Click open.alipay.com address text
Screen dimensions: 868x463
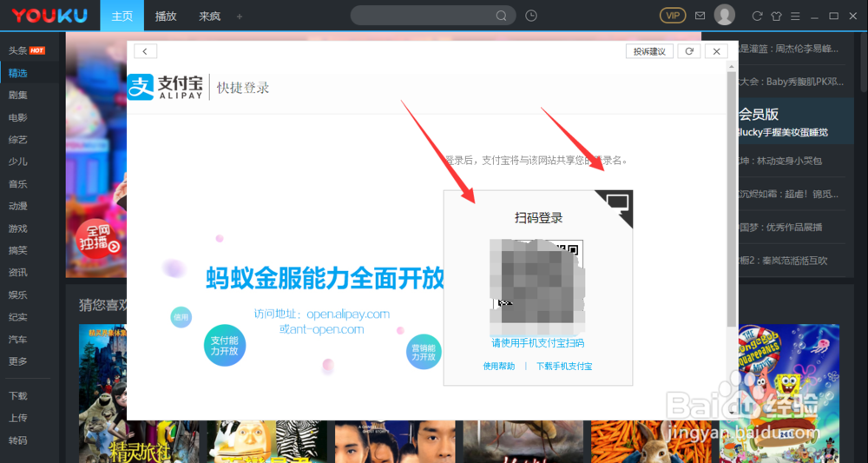tap(348, 314)
